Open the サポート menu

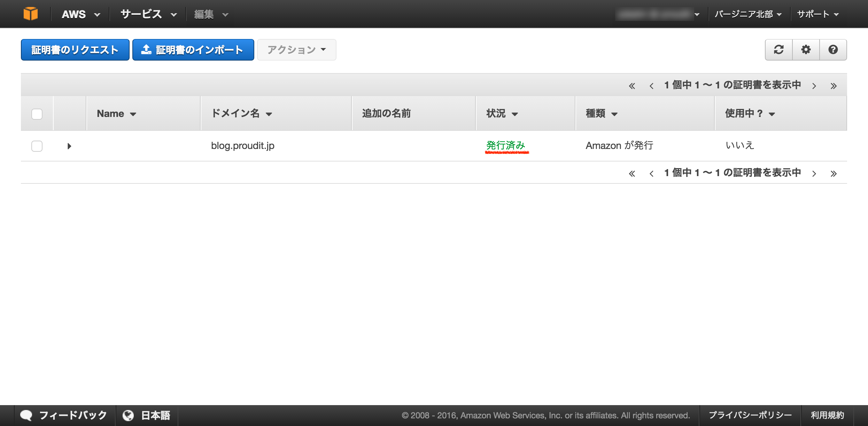pos(817,14)
